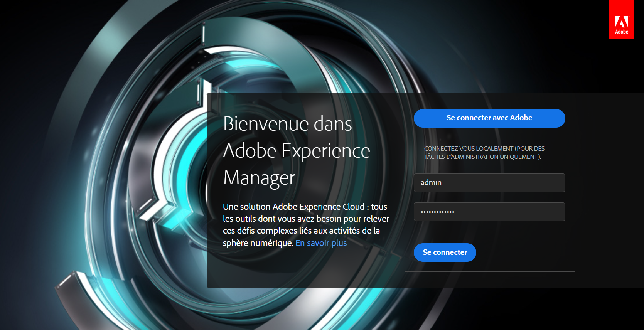Click the Adobe logo in the corner
Image resolution: width=644 pixels, height=330 pixels.
click(622, 20)
